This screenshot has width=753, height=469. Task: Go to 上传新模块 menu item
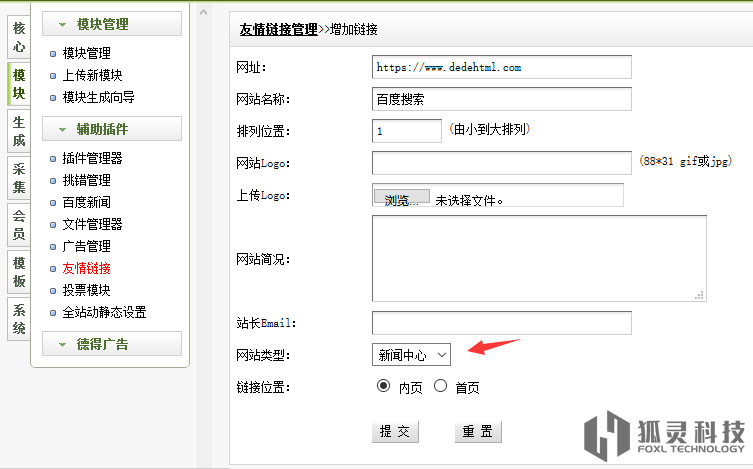point(92,75)
